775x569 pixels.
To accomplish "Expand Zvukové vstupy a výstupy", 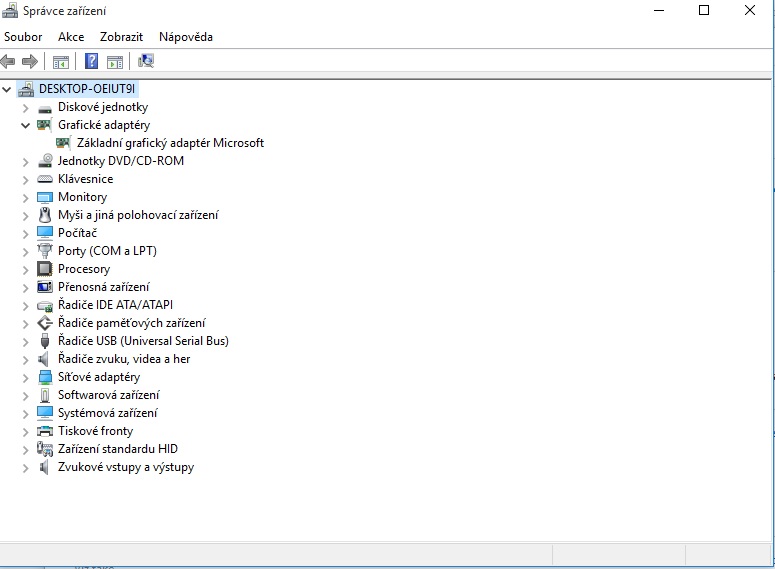I will point(26,468).
